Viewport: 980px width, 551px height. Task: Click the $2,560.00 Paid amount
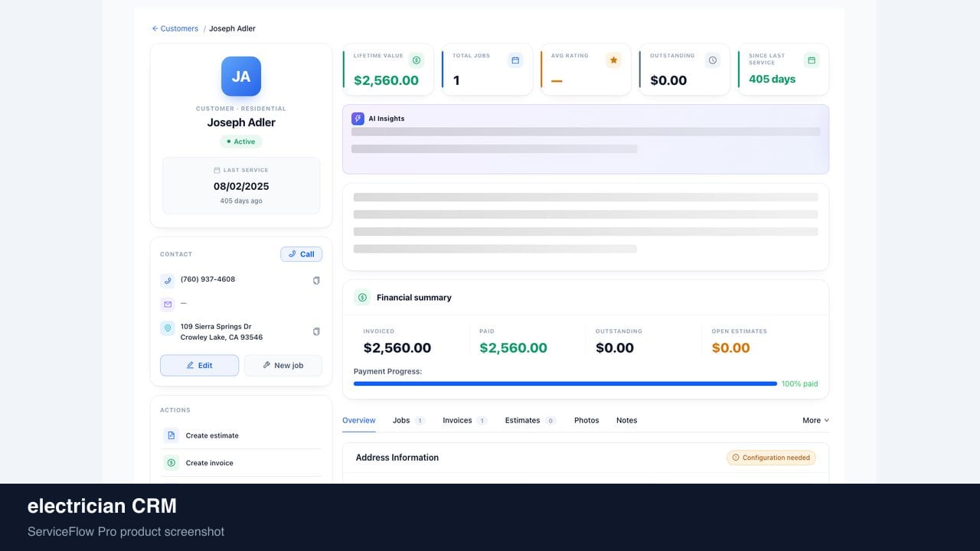[x=513, y=347]
